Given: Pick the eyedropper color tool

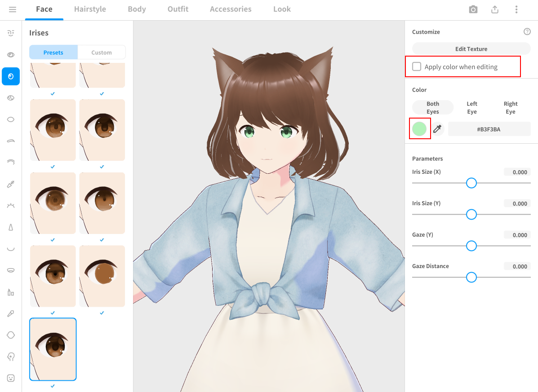Looking at the screenshot, I should click(x=437, y=129).
